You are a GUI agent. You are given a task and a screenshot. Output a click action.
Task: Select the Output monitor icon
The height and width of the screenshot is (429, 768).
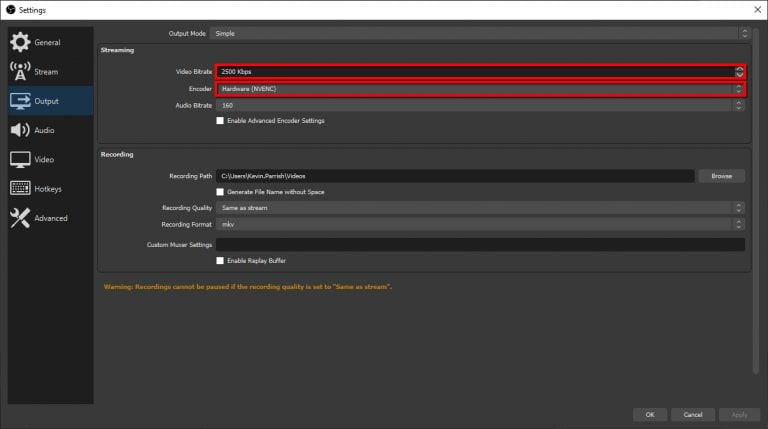20,101
